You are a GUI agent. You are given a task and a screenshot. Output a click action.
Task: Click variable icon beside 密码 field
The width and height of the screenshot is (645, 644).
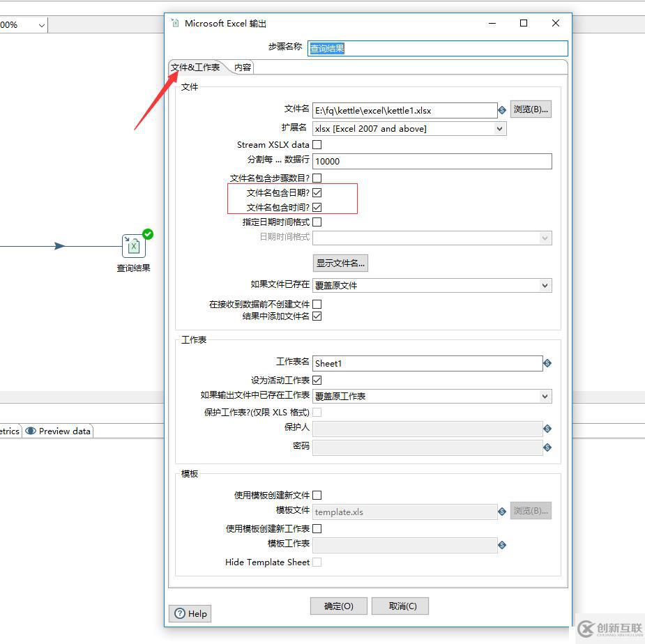coord(547,447)
